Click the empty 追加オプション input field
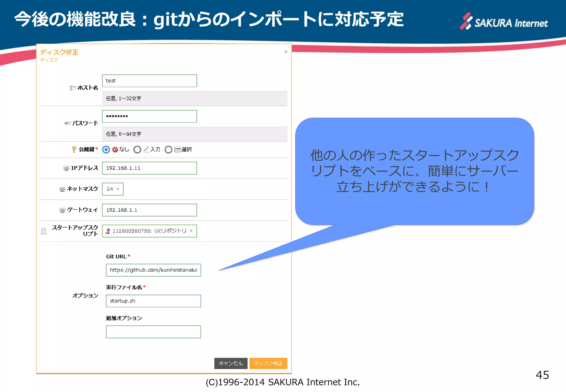The image size is (566, 392). 153,332
